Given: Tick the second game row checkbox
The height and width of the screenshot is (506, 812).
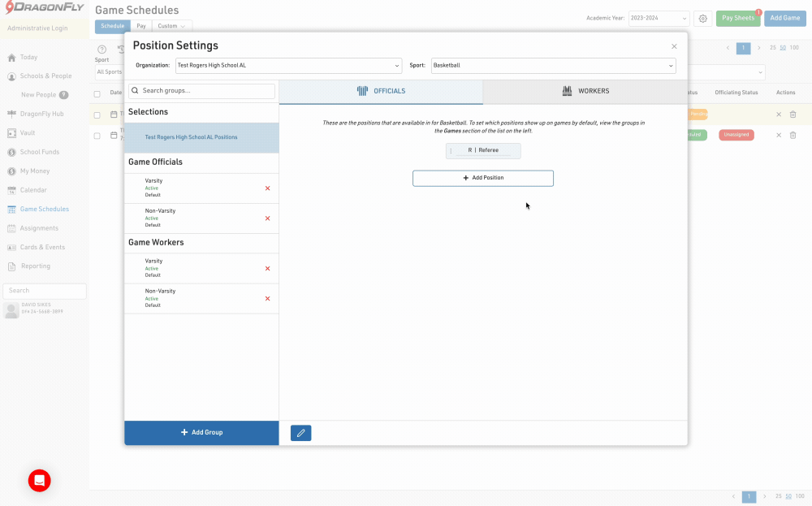Looking at the screenshot, I should (97, 136).
